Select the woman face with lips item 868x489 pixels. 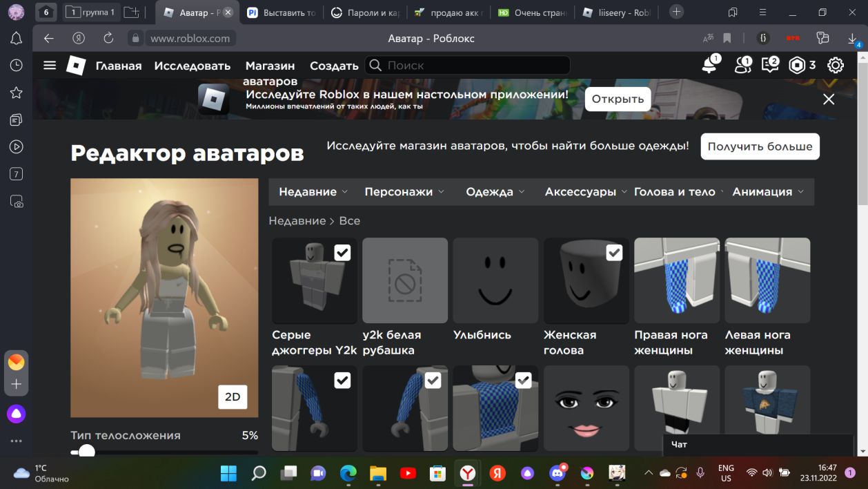[586, 408]
